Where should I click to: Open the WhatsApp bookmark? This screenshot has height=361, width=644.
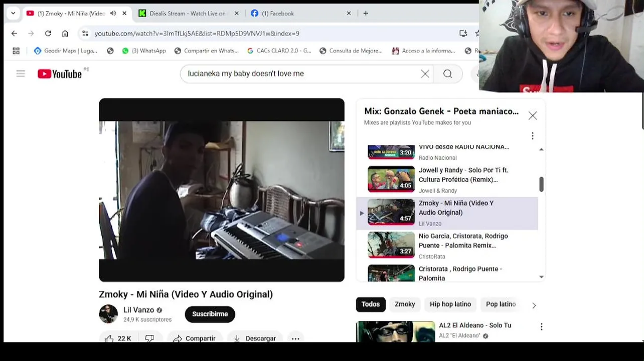point(143,51)
